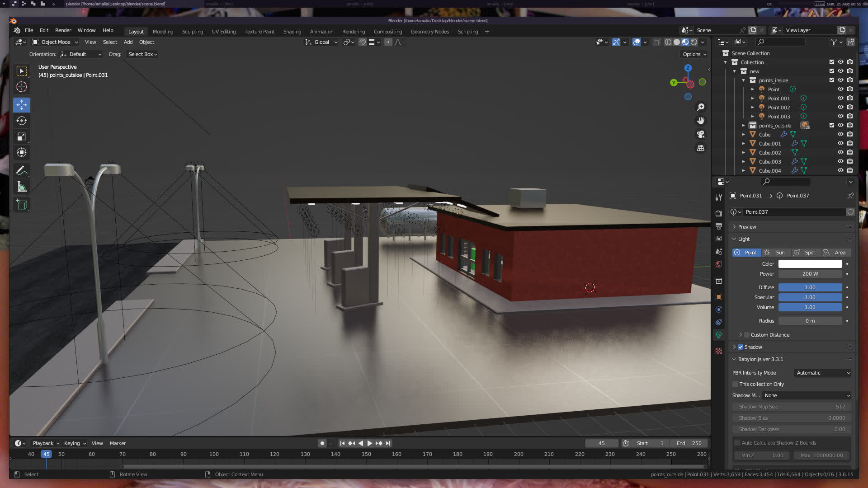The width and height of the screenshot is (868, 488).
Task: Switch to the Shading workspace tab
Action: [x=292, y=32]
